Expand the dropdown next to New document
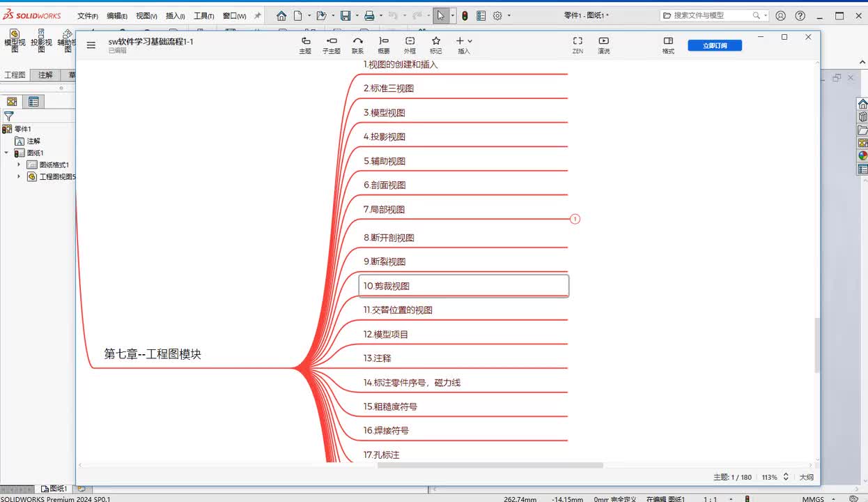Screen dimensions: 868x502 (309, 15)
